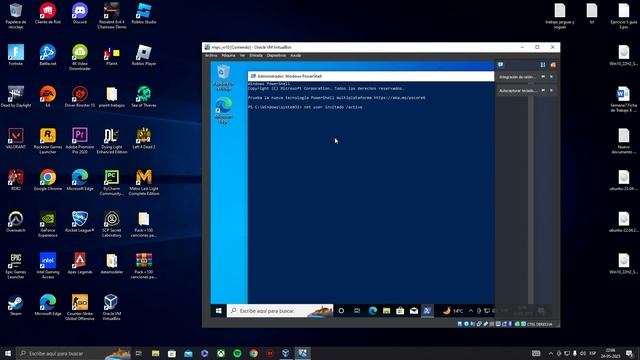Screen dimensions: 640x360
Task: Select the guest desktop Microsoft Edge shortcut
Action: pos(223,111)
